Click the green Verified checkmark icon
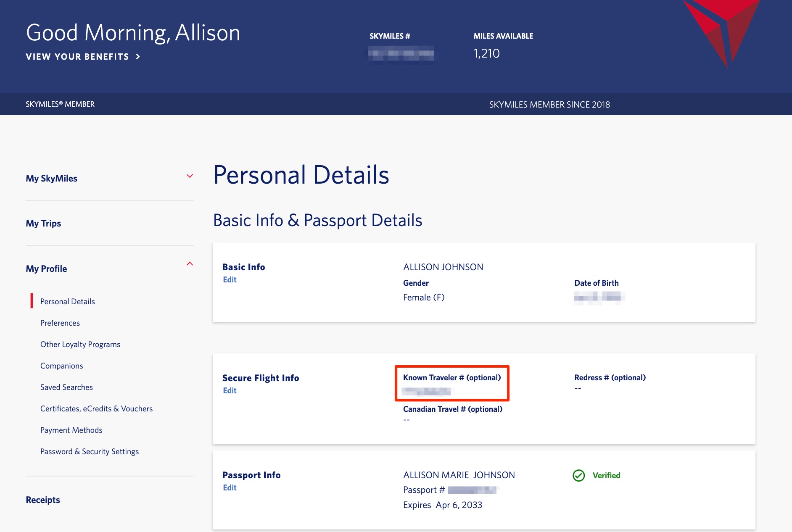 [579, 476]
